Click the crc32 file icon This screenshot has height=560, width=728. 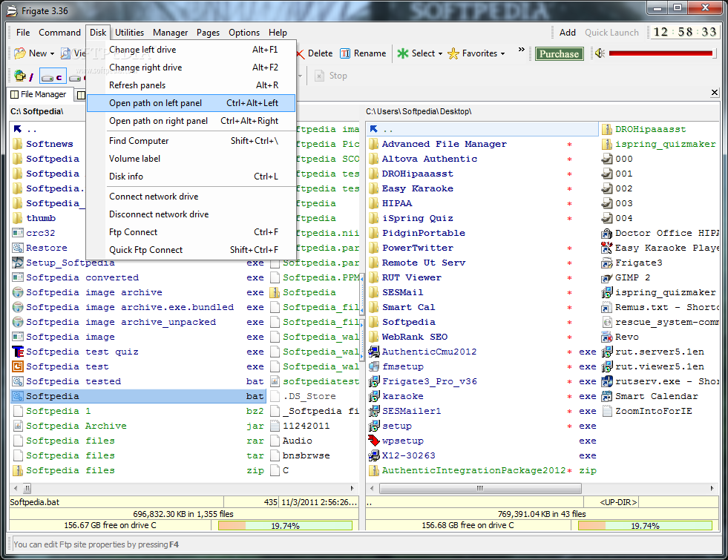pyautogui.click(x=18, y=233)
